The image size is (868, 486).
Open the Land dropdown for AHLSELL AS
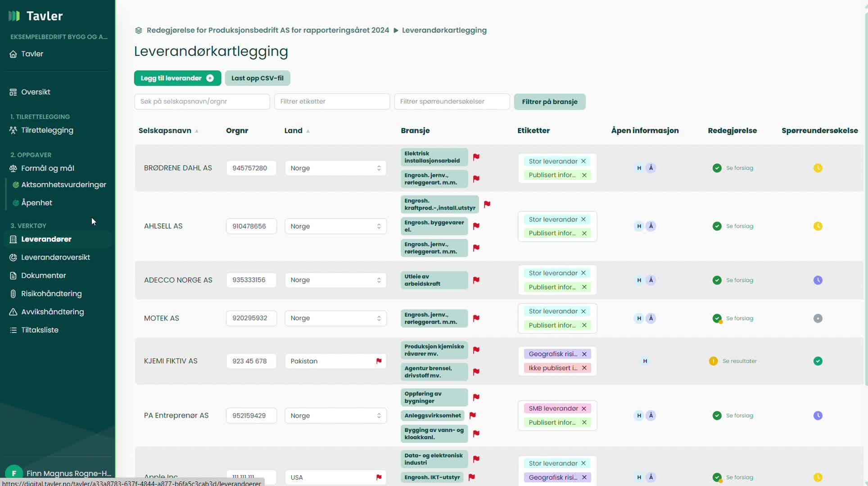coord(335,226)
